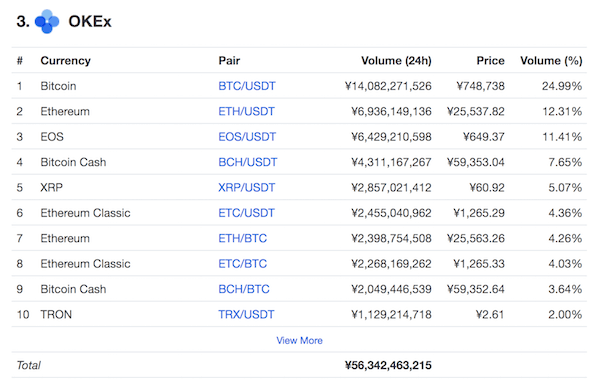Image resolution: width=600 pixels, height=387 pixels.
Task: Open the BTC/USDT pair link
Action: tap(247, 86)
